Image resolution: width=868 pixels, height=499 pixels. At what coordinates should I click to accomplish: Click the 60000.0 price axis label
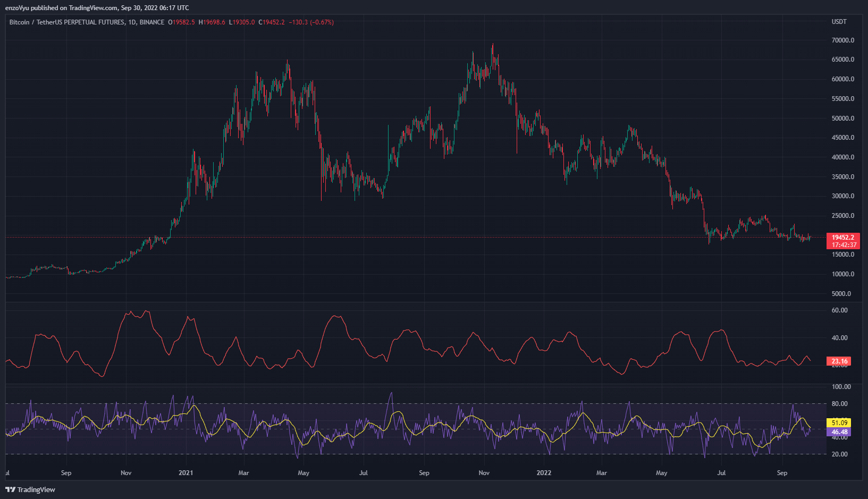point(843,79)
